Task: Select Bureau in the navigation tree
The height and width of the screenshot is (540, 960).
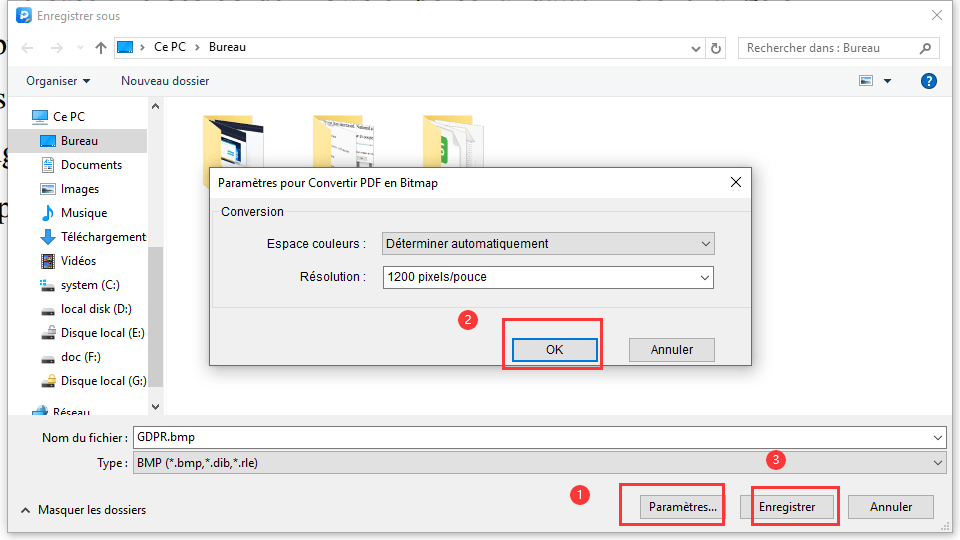Action: 79,141
